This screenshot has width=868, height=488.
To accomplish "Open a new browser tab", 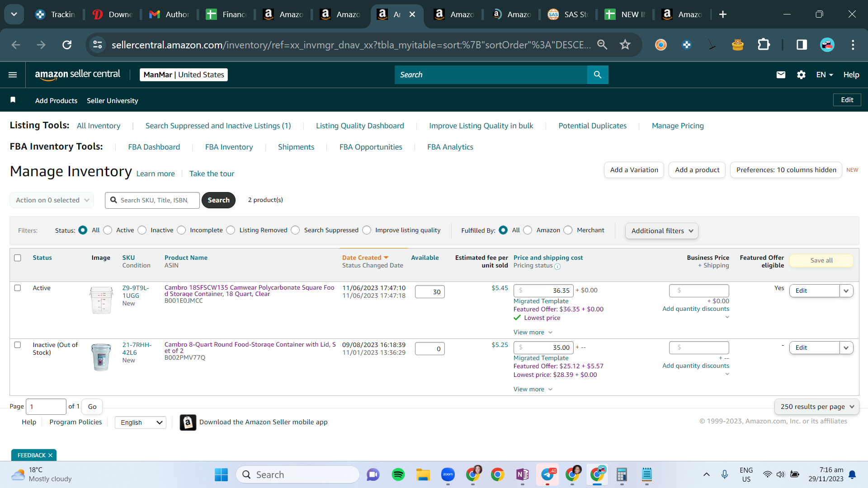I will coord(723,14).
